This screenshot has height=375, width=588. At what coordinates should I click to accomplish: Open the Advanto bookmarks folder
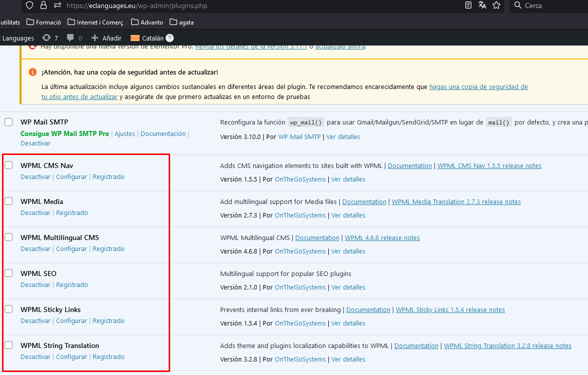click(x=147, y=22)
